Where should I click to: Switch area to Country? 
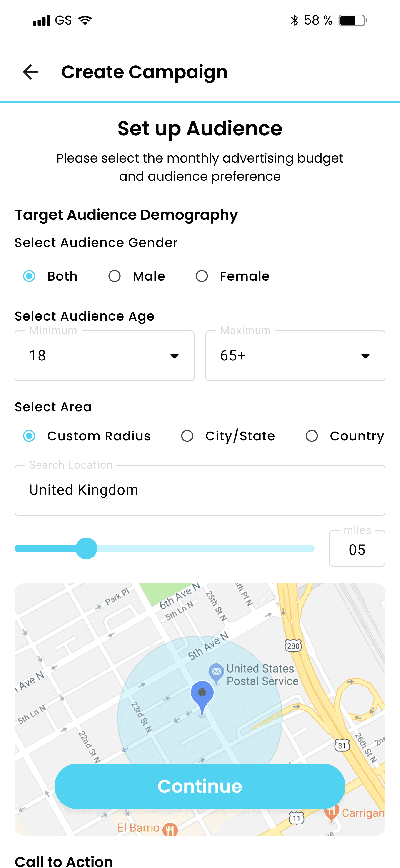(312, 436)
